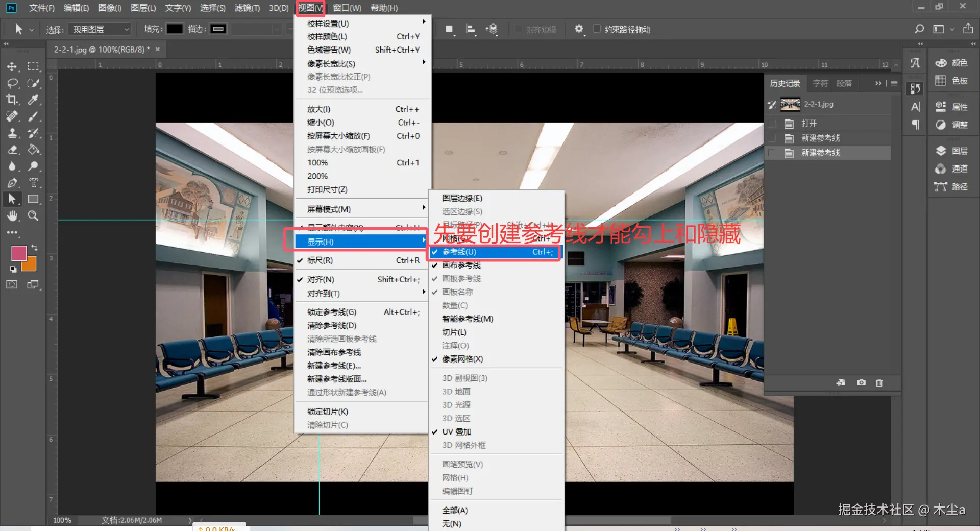980x531 pixels.
Task: Open the foreground color picker
Action: coord(19,253)
